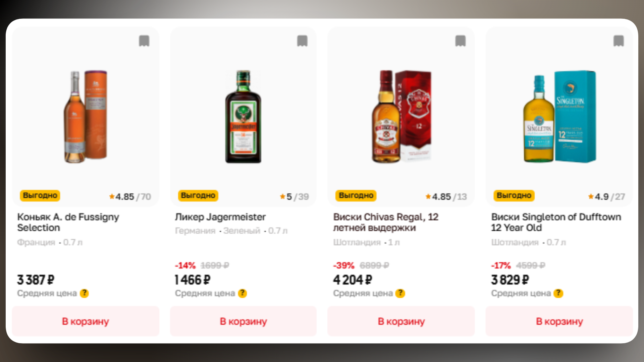Bookmark the Виски Chivas Regal product
The image size is (644, 362).
coord(460,41)
